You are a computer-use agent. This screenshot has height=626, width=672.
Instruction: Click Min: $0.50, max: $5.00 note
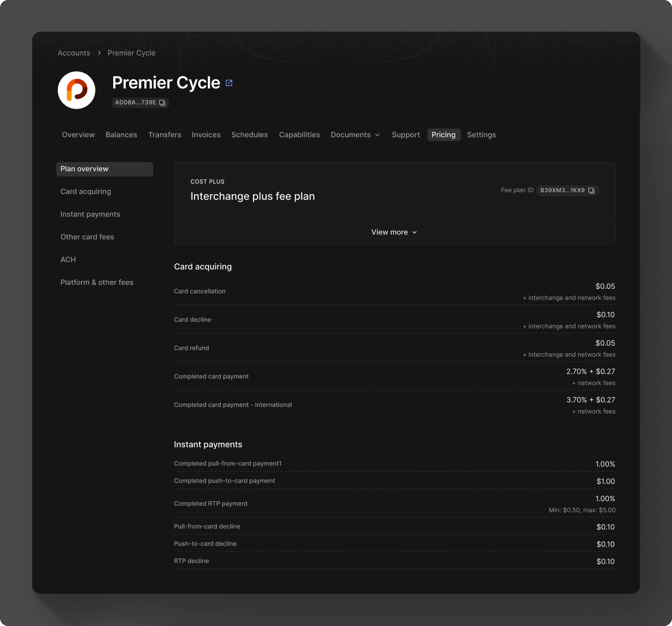coord(582,510)
